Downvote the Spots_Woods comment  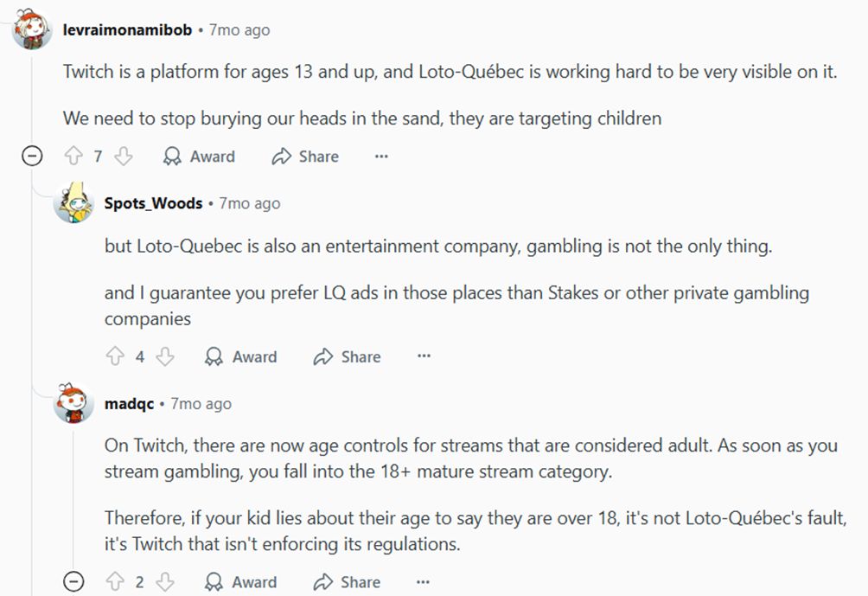point(165,356)
